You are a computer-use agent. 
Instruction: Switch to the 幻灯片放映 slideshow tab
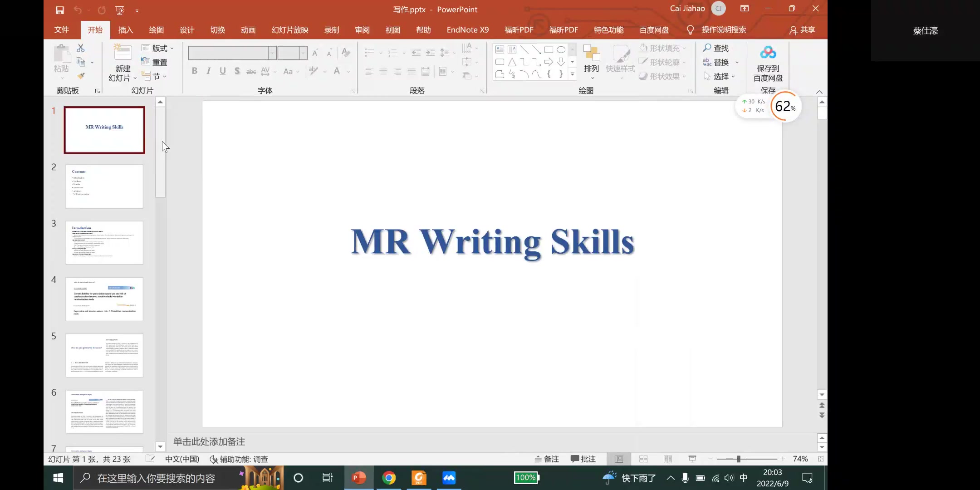[290, 29]
